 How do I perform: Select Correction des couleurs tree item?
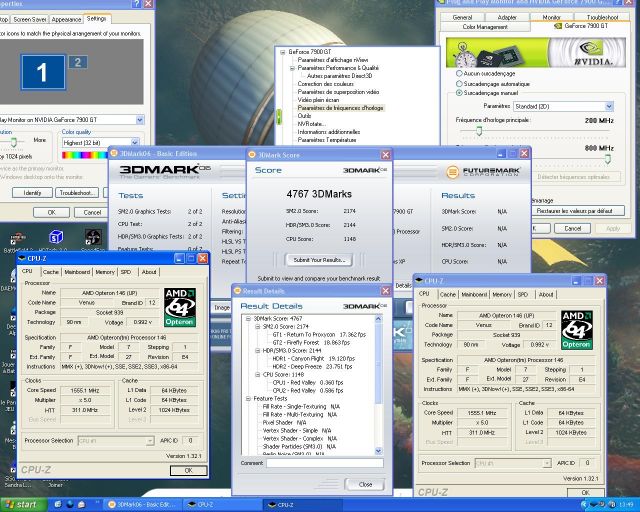tap(325, 84)
